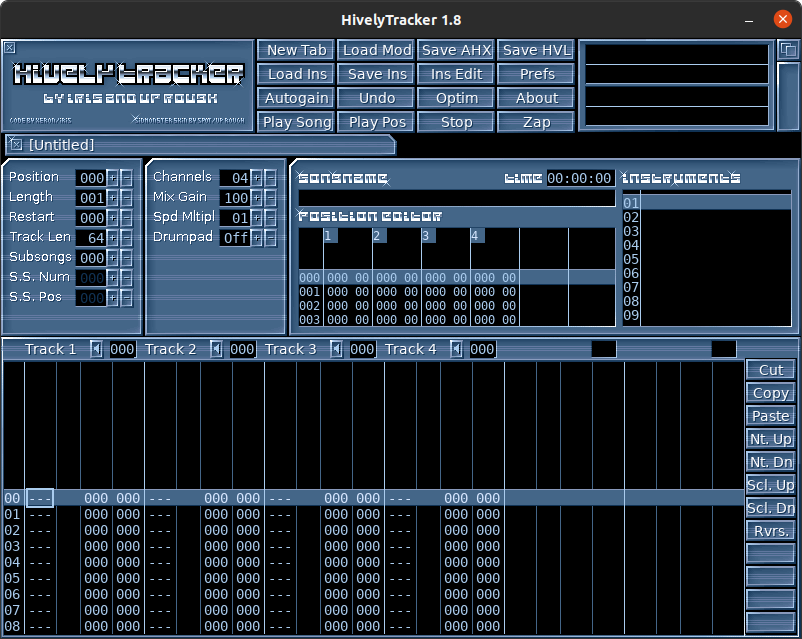The height and width of the screenshot is (639, 802).
Task: Click Save HVL button
Action: pyautogui.click(x=536, y=50)
